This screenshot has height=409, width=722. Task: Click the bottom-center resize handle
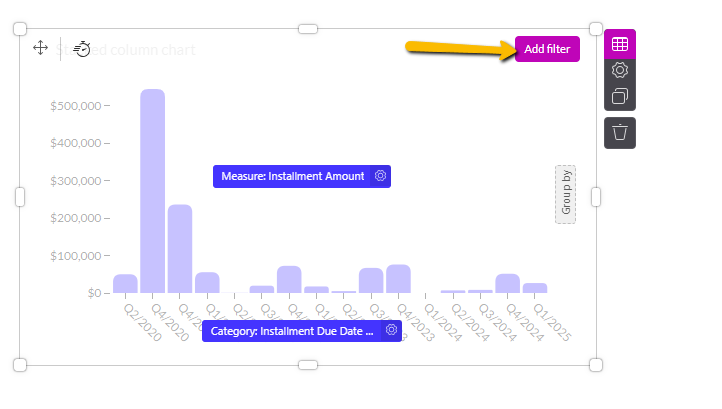pyautogui.click(x=308, y=365)
